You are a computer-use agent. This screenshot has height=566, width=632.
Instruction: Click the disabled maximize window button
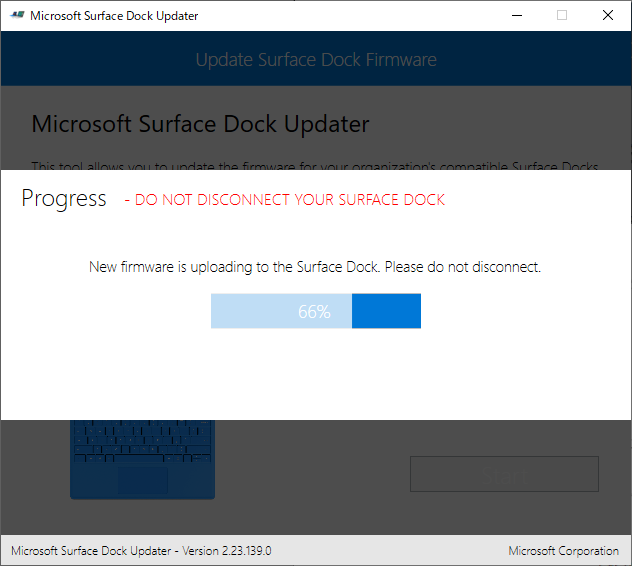pos(562,15)
